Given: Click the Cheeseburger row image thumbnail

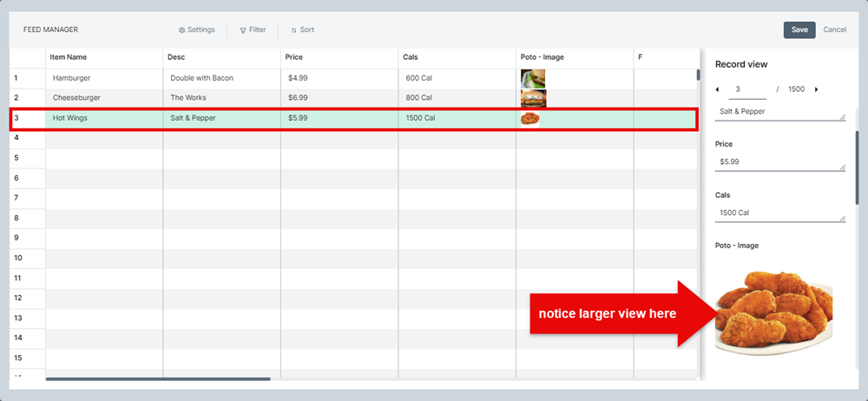Looking at the screenshot, I should pyautogui.click(x=534, y=98).
